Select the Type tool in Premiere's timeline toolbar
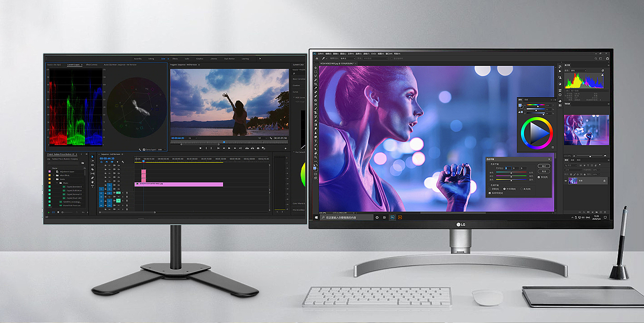This screenshot has height=323, width=644. 92,186
